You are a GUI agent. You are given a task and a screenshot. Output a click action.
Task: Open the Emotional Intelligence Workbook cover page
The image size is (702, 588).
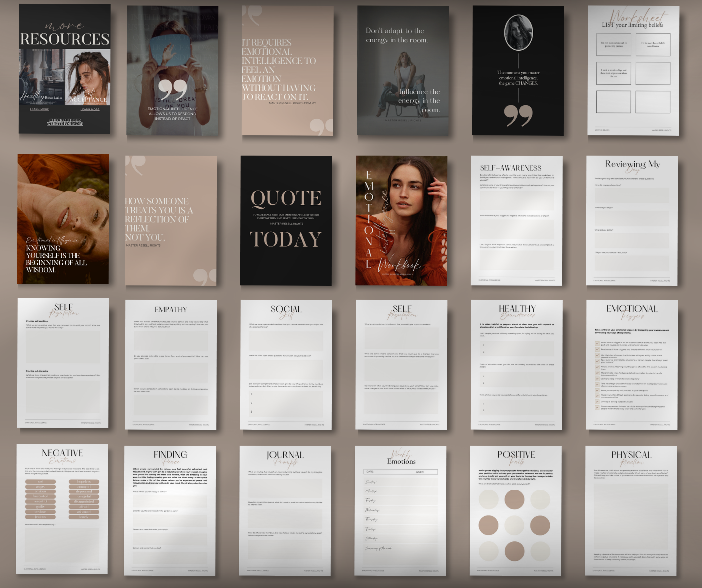coord(401,220)
